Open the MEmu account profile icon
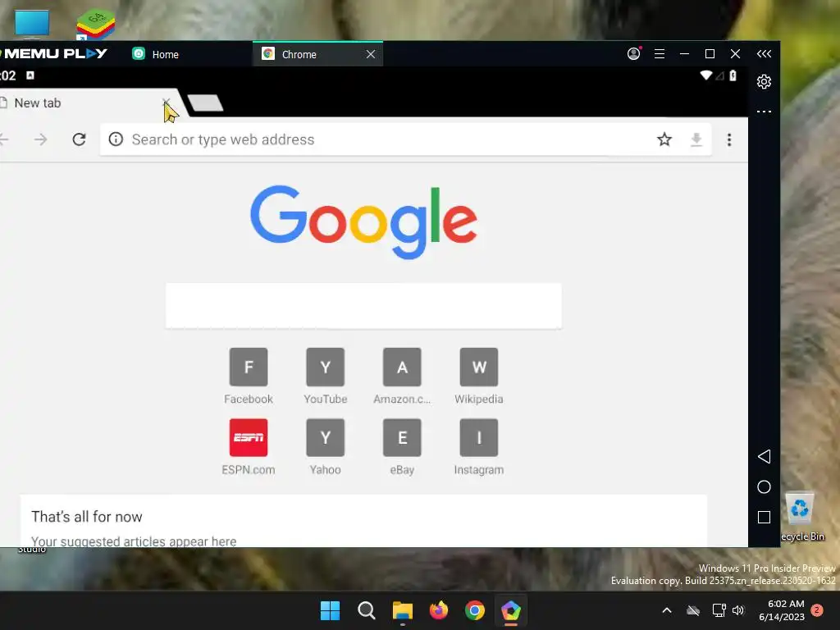Viewport: 840px width, 630px height. point(634,53)
